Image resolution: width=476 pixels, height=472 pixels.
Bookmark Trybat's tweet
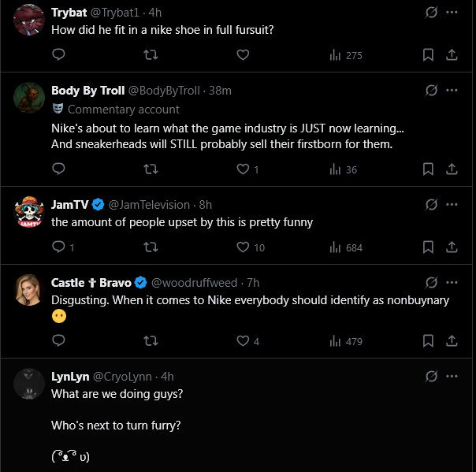(x=428, y=55)
